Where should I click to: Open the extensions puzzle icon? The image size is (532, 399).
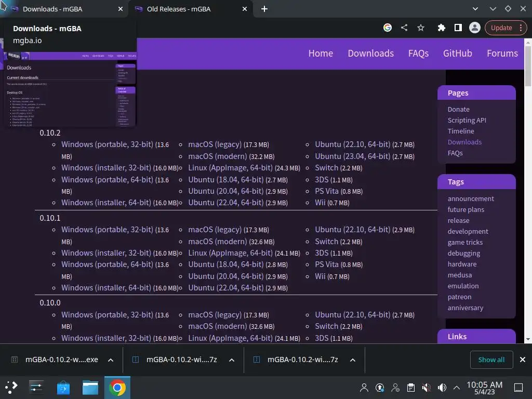[x=441, y=28]
